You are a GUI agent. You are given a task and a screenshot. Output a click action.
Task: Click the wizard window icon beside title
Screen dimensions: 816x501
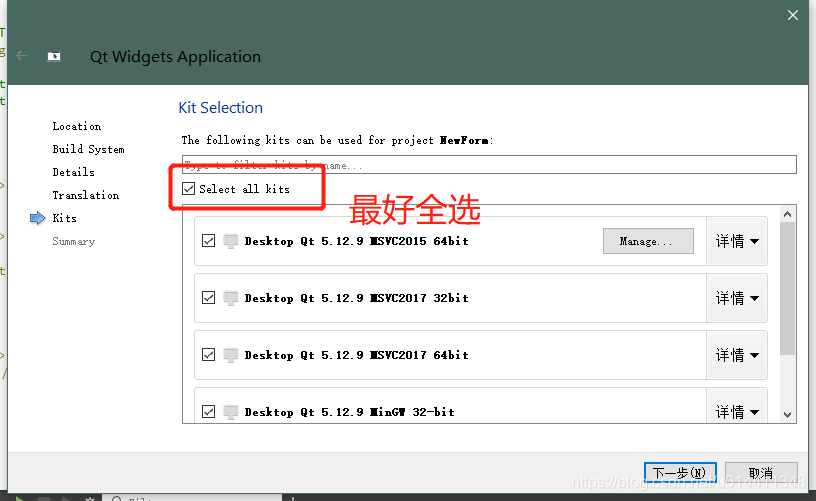tap(54, 56)
